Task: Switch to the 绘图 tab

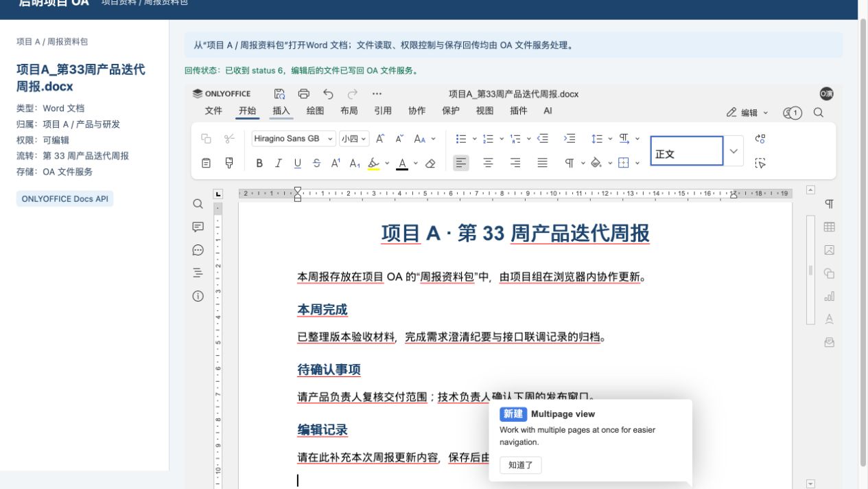Action: coord(315,111)
